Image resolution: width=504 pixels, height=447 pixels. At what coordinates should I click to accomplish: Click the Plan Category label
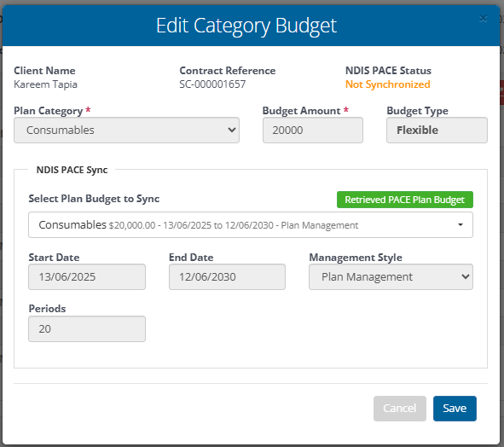(x=49, y=111)
